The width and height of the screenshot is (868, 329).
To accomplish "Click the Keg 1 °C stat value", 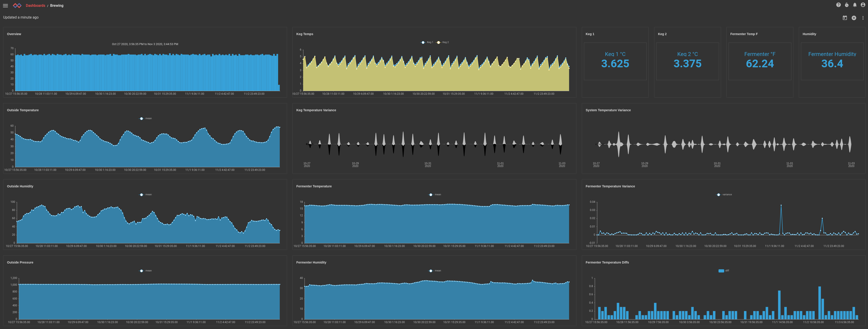I will (x=615, y=63).
